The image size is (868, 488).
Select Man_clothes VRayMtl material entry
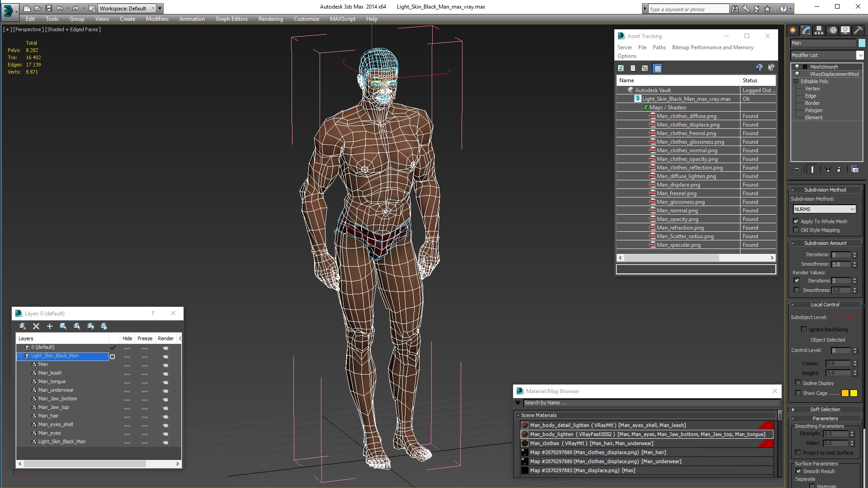(x=646, y=443)
